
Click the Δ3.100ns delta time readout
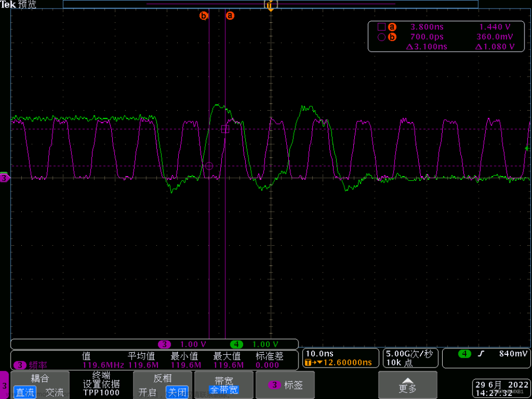[427, 47]
